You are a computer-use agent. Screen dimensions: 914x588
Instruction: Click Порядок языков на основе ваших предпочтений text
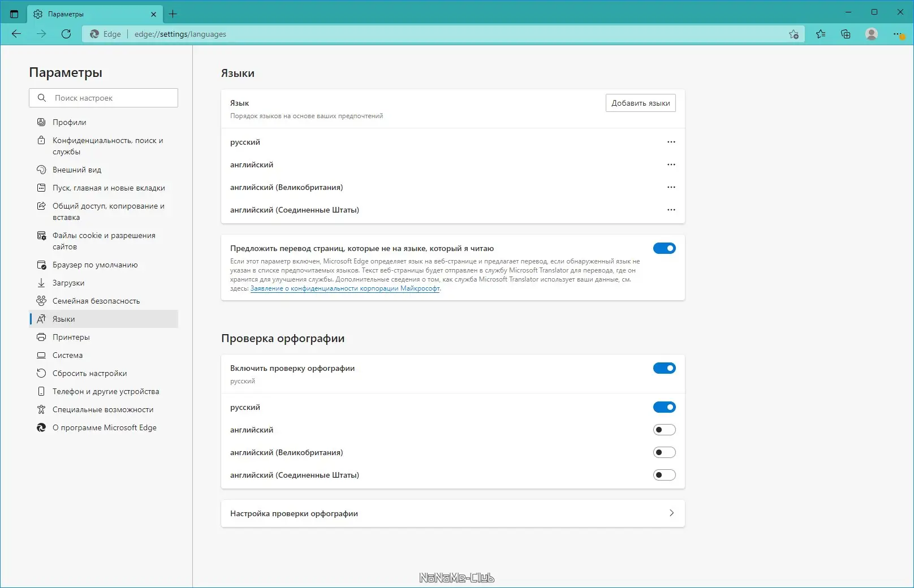tap(307, 116)
